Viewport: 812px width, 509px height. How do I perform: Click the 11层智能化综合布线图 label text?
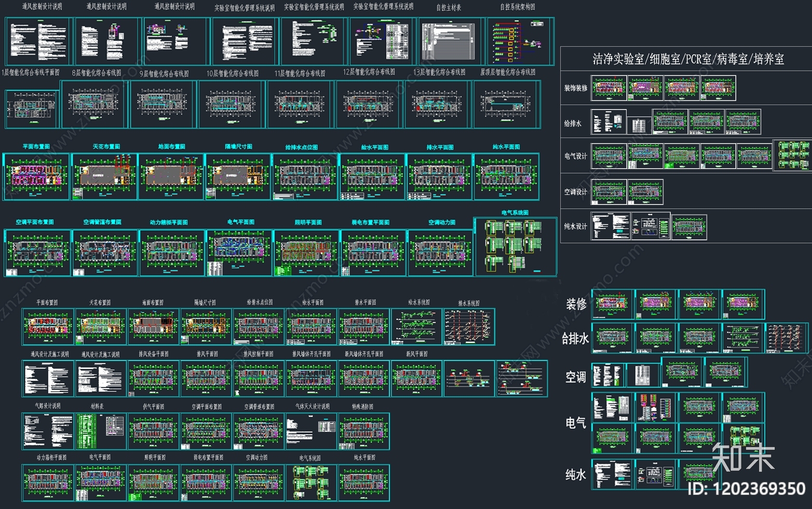point(300,73)
